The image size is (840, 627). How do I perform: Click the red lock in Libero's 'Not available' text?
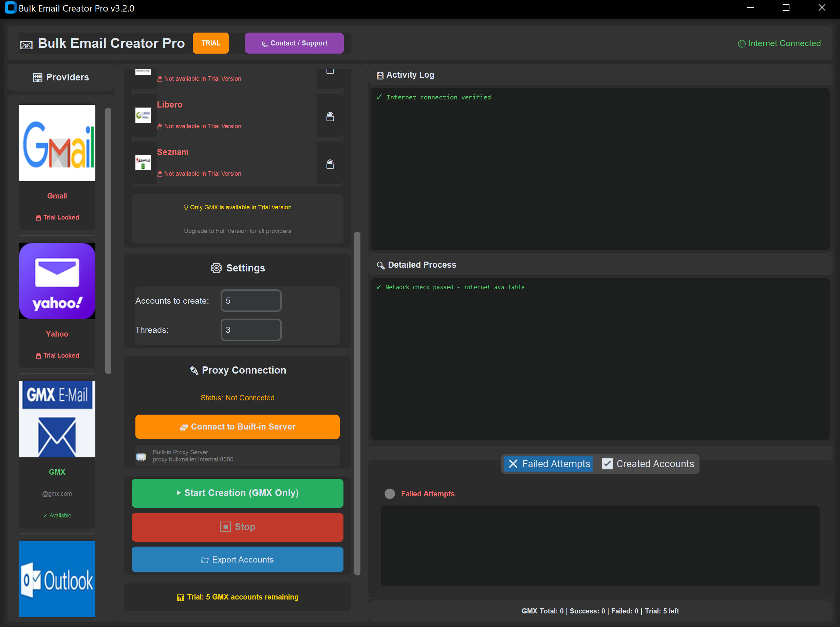[x=160, y=127]
